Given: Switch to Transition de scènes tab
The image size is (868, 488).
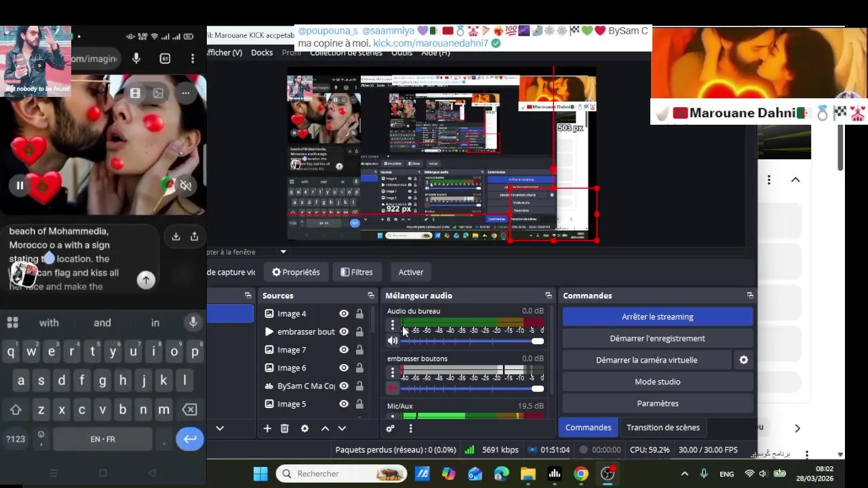Looking at the screenshot, I should click(663, 428).
